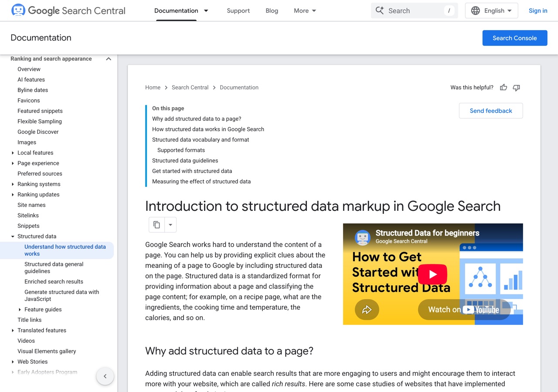Expand the Translated features tree item

click(x=13, y=331)
